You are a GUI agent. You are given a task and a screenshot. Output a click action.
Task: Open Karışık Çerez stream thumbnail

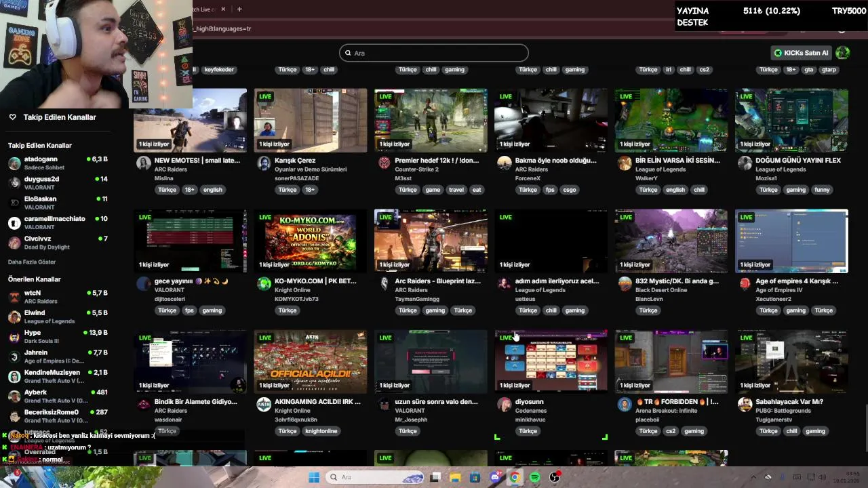pos(311,120)
